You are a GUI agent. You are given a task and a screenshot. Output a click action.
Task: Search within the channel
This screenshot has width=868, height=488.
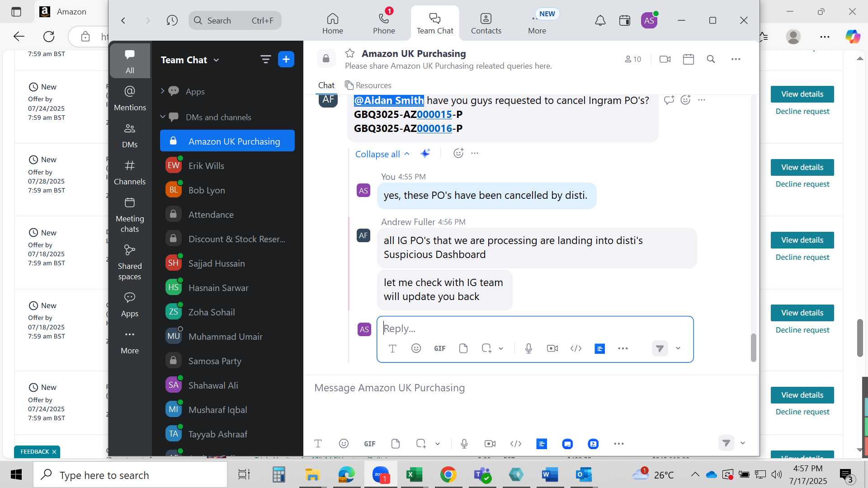[711, 59]
